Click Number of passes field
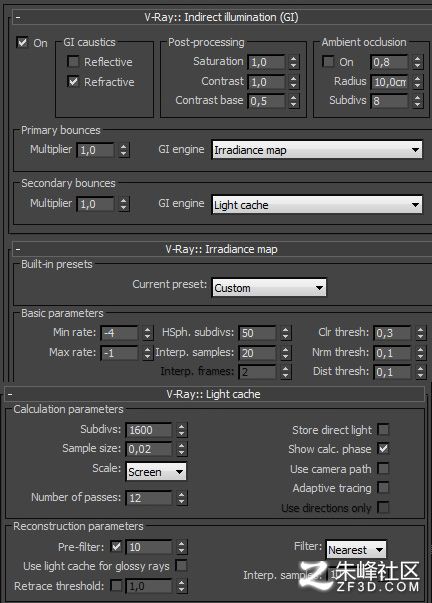The height and width of the screenshot is (603, 432). click(149, 498)
